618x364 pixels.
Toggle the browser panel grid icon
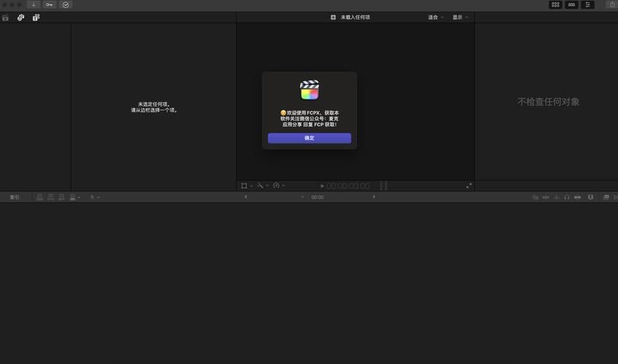tap(555, 4)
